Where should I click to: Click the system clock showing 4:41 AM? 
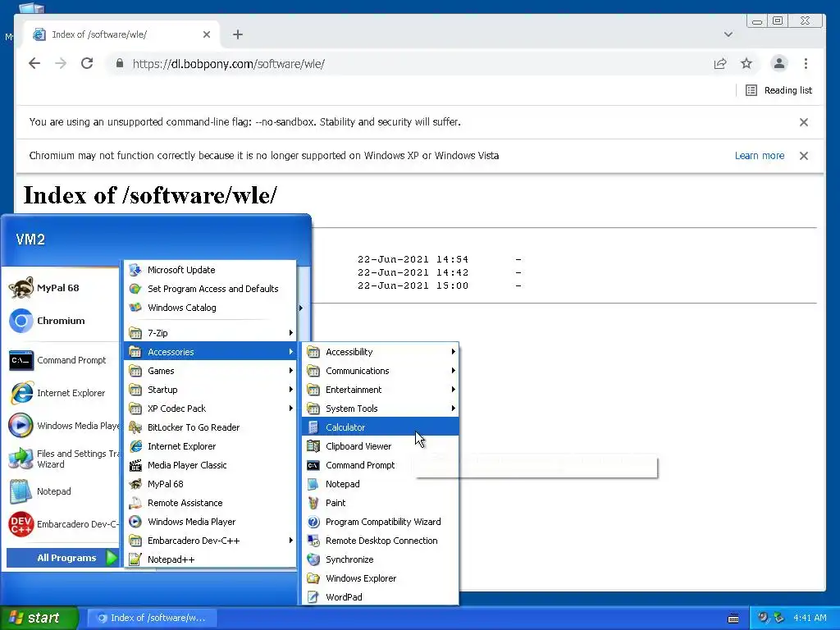(810, 618)
